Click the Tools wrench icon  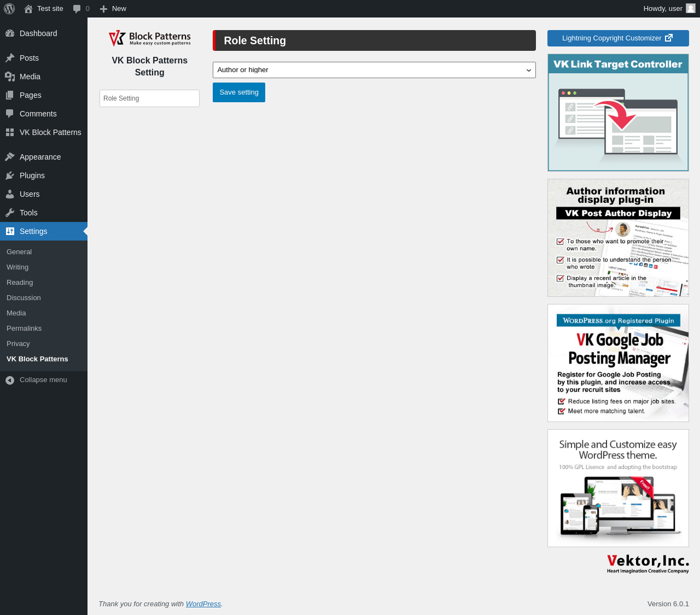pos(10,213)
